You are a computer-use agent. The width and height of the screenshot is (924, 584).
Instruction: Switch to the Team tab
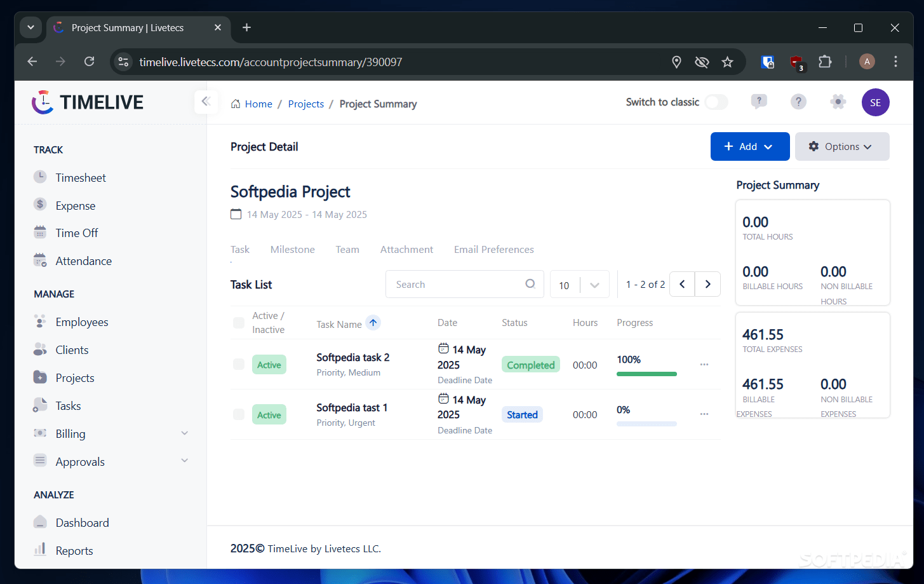[347, 249]
